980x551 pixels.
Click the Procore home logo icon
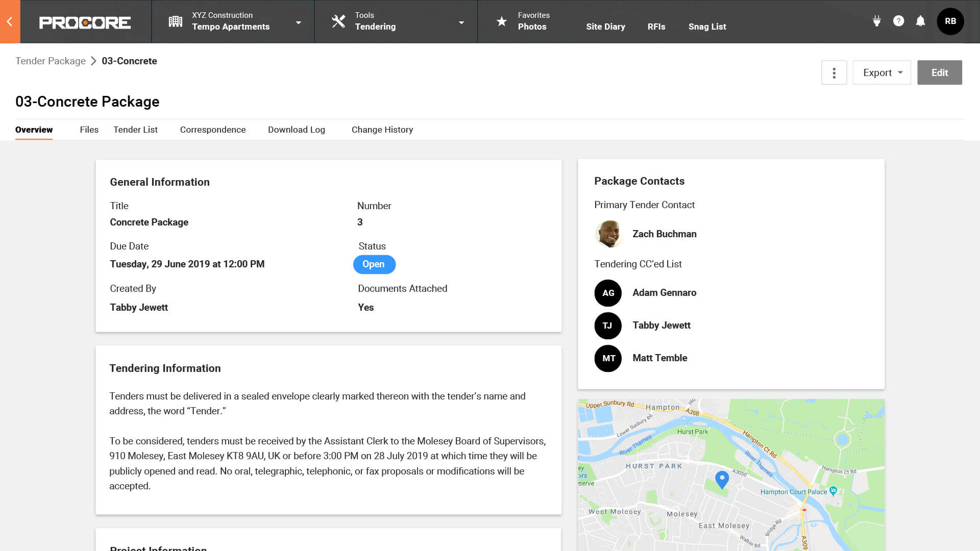(x=85, y=21)
